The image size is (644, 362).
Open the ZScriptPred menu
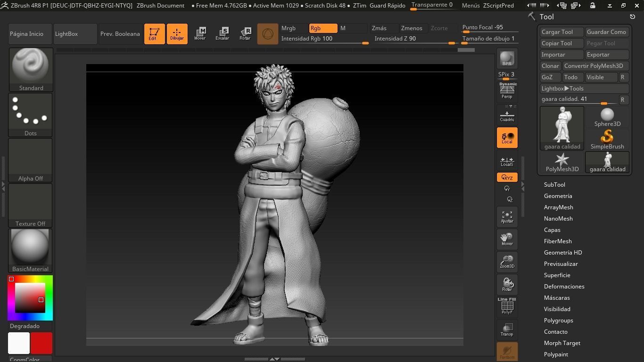coord(498,5)
